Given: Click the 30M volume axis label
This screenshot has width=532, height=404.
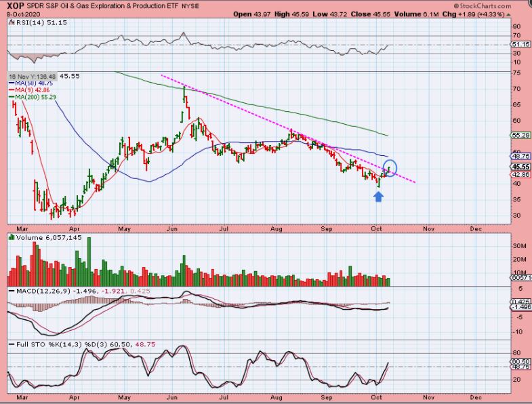Looking at the screenshot, I should pyautogui.click(x=519, y=246).
